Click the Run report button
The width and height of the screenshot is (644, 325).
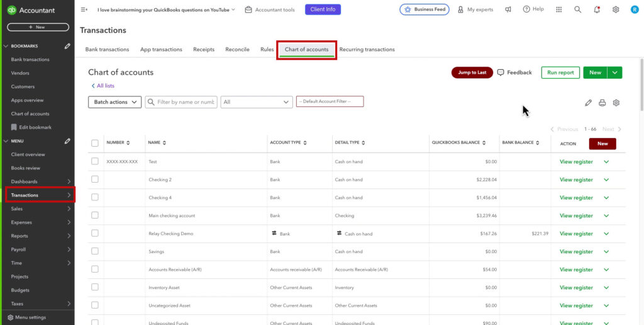tap(560, 72)
